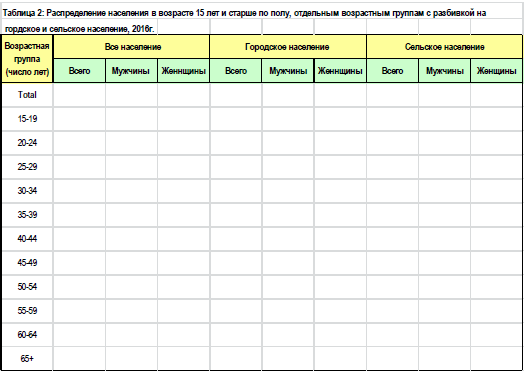Click empty 30-34 cell under Городское Всего
Screen dimensions: 527x375
point(236,191)
